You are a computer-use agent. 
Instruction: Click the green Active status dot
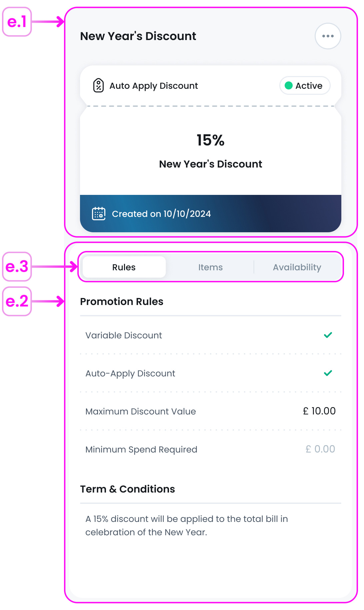[289, 86]
